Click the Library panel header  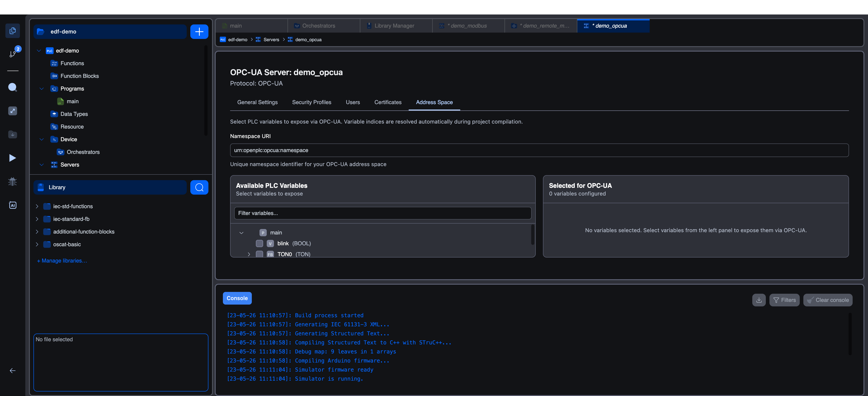pos(110,187)
